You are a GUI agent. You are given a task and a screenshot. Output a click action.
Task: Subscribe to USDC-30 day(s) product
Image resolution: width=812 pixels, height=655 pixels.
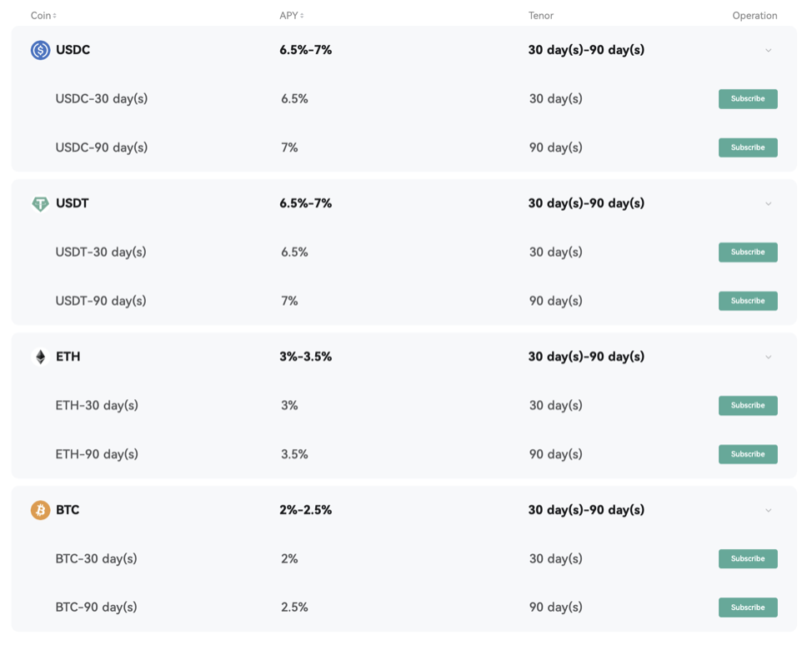click(748, 99)
